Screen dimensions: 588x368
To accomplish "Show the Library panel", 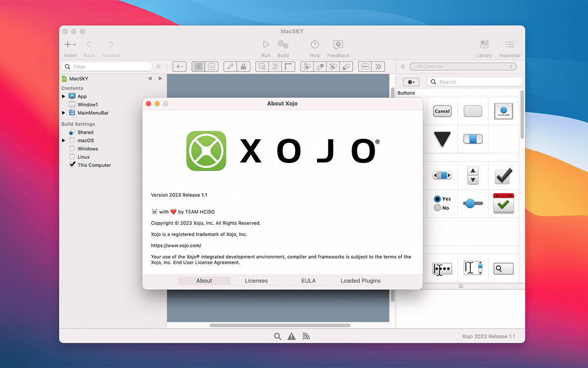I will point(484,45).
